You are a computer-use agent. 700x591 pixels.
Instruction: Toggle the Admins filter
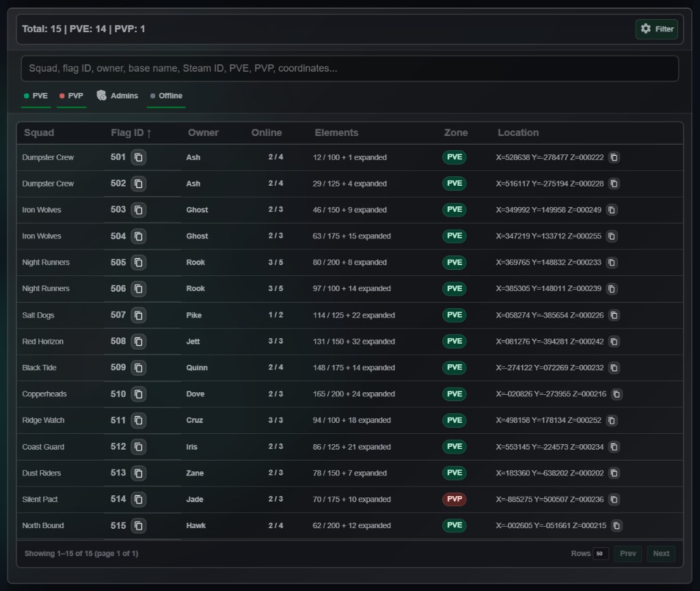118,96
